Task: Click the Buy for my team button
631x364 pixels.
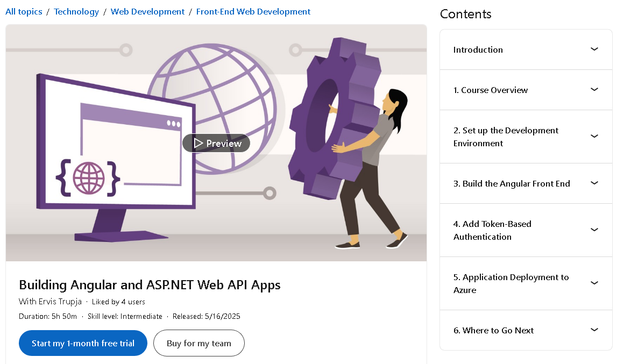Action: [x=199, y=343]
